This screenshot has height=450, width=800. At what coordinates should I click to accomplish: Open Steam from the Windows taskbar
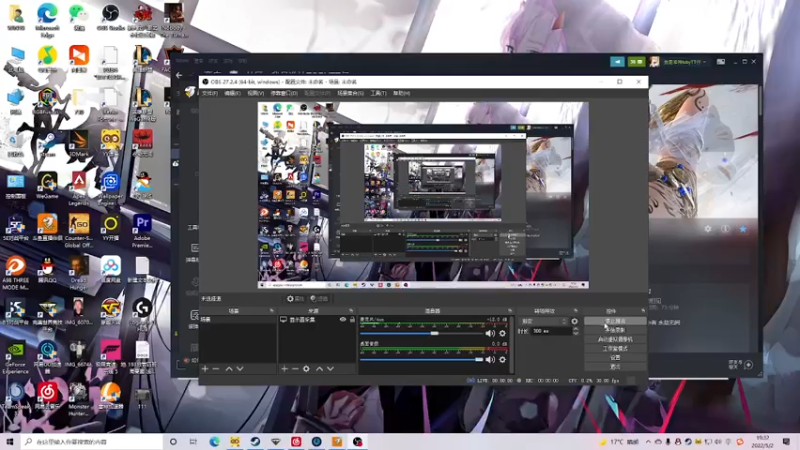point(256,441)
